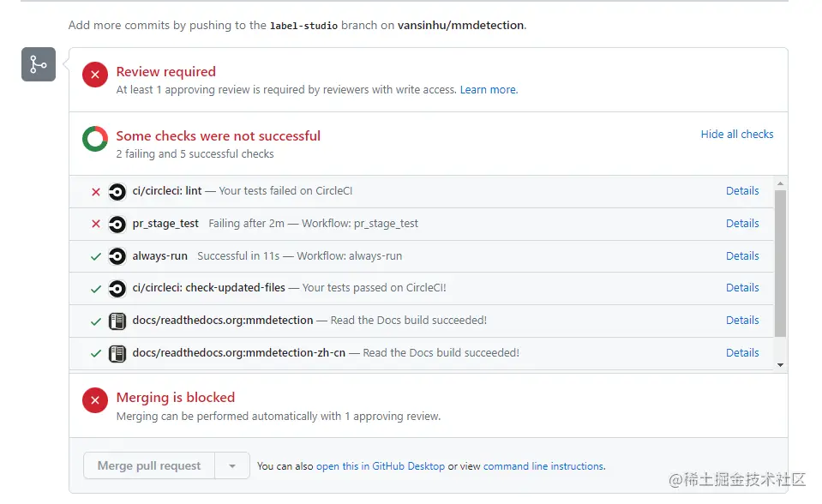
Task: Click the ci/circleci: lint check name
Action: tap(166, 191)
